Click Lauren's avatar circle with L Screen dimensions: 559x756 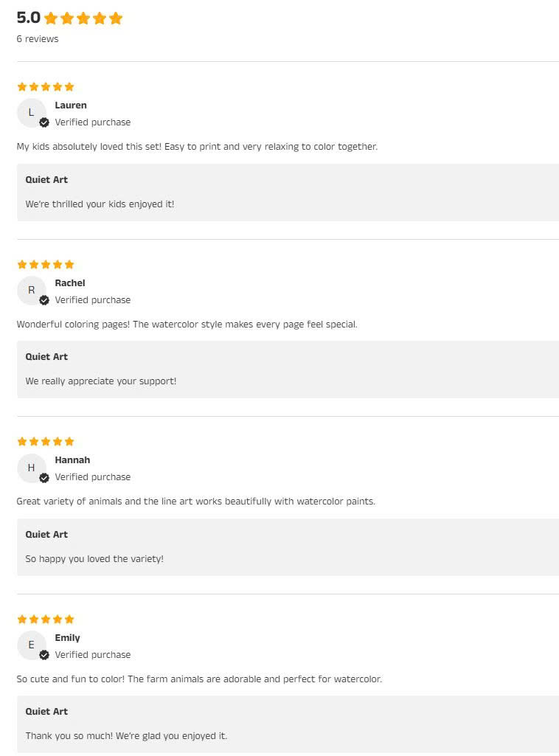pos(30,113)
